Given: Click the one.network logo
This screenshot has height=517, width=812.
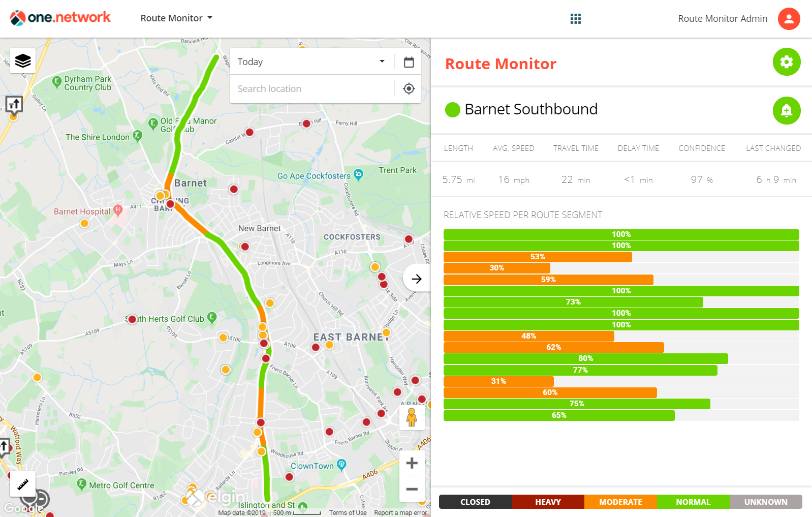Looking at the screenshot, I should pos(60,18).
